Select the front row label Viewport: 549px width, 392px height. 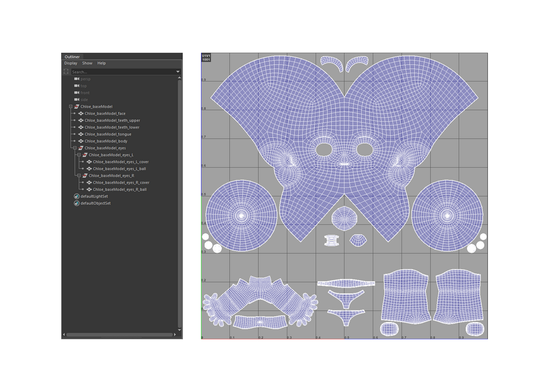point(85,93)
